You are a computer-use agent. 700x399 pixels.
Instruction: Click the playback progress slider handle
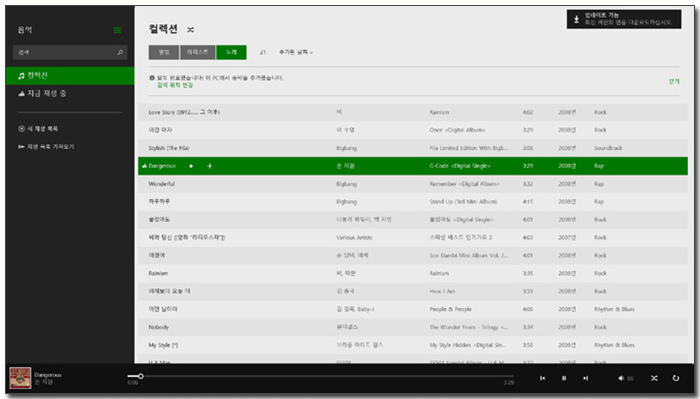(x=140, y=376)
